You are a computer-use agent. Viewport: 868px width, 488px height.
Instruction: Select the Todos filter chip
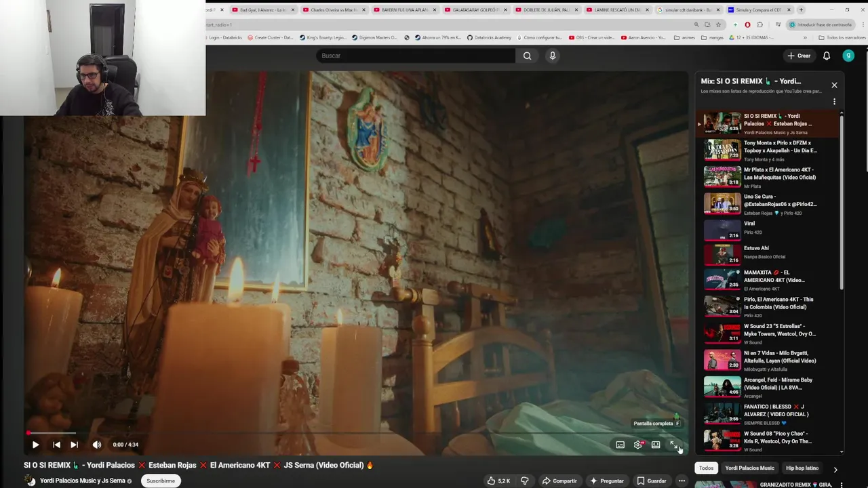pos(706,468)
